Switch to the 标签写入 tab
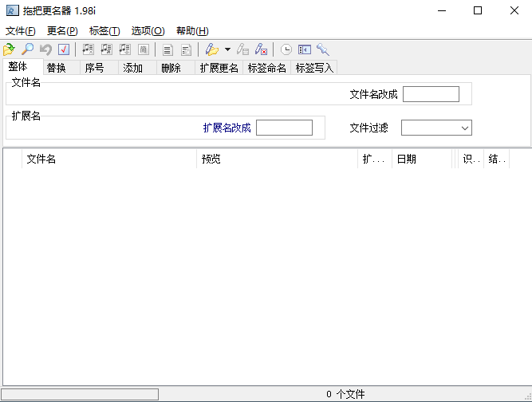The height and width of the screenshot is (402, 532). (314, 68)
